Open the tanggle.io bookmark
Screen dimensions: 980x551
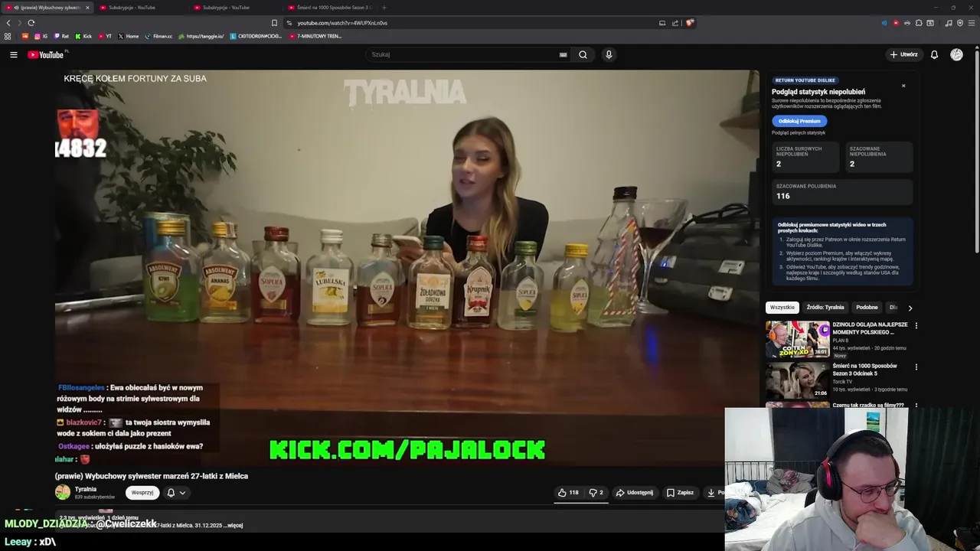201,36
